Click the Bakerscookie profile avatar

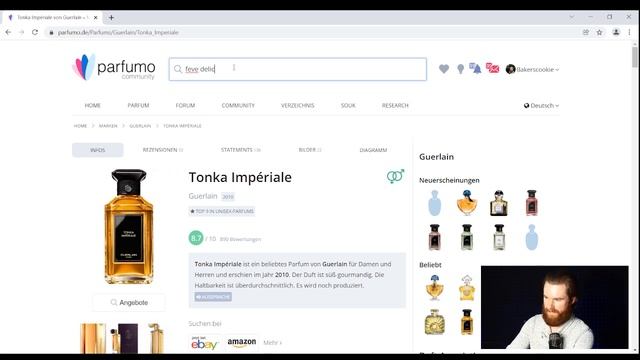tap(510, 69)
